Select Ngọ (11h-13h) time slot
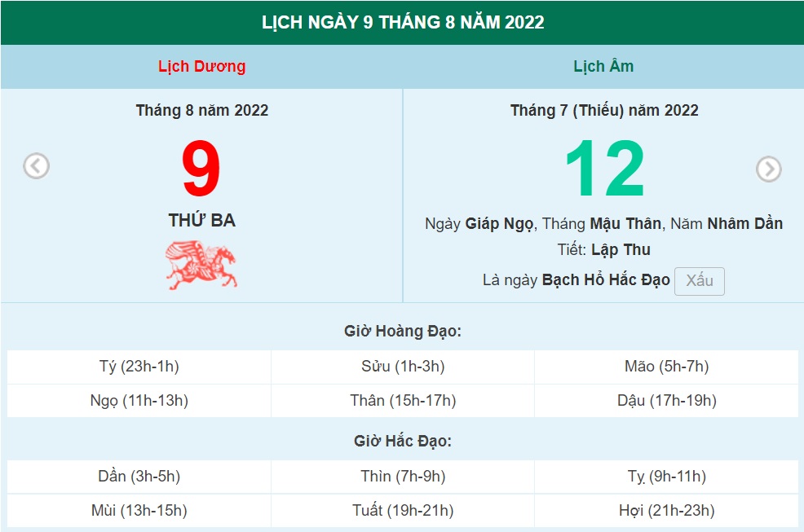 click(137, 400)
